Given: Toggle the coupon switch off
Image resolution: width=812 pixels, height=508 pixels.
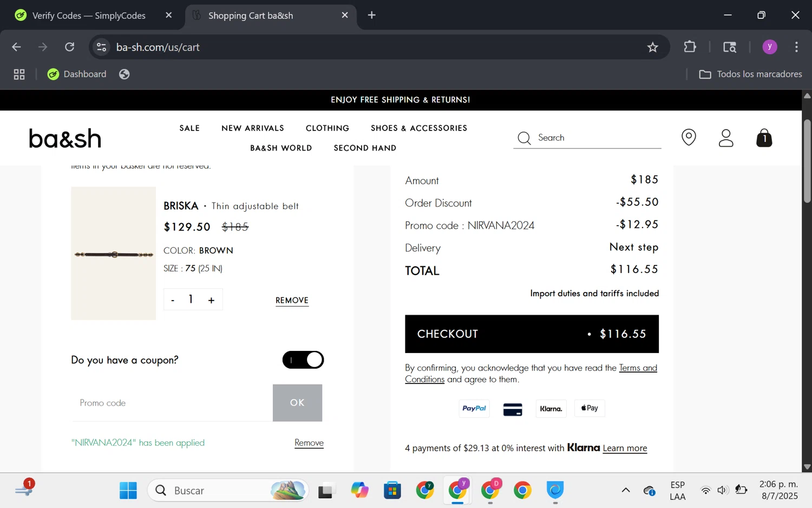Looking at the screenshot, I should (x=303, y=360).
